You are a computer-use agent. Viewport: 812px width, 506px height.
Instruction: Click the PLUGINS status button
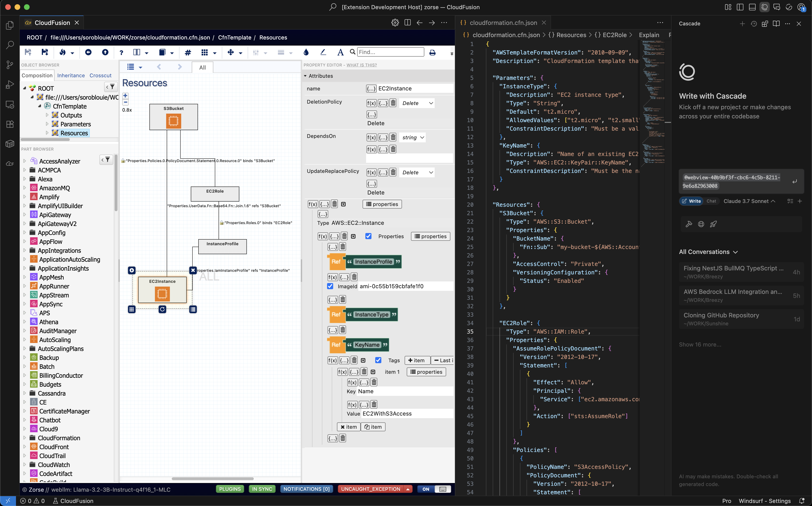[x=230, y=489]
